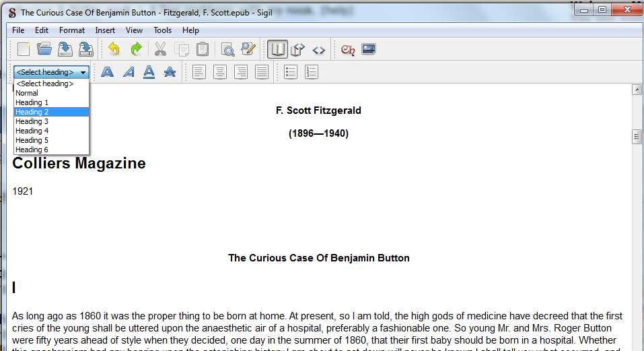
Task: Open the metadata editor icon
Action: click(x=248, y=49)
